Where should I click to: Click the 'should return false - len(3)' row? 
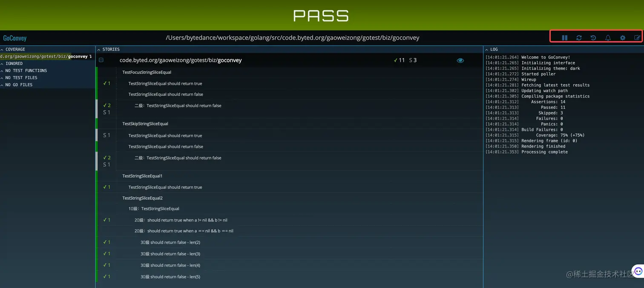click(x=170, y=254)
